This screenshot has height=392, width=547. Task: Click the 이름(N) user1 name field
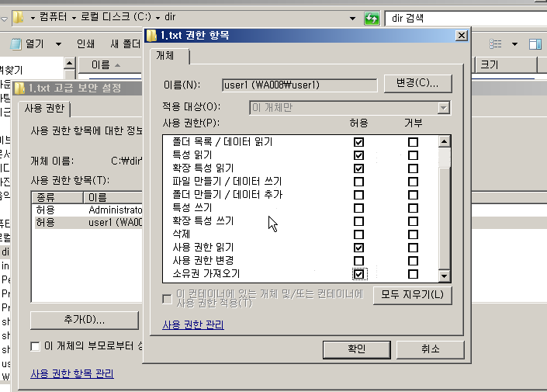click(x=299, y=85)
